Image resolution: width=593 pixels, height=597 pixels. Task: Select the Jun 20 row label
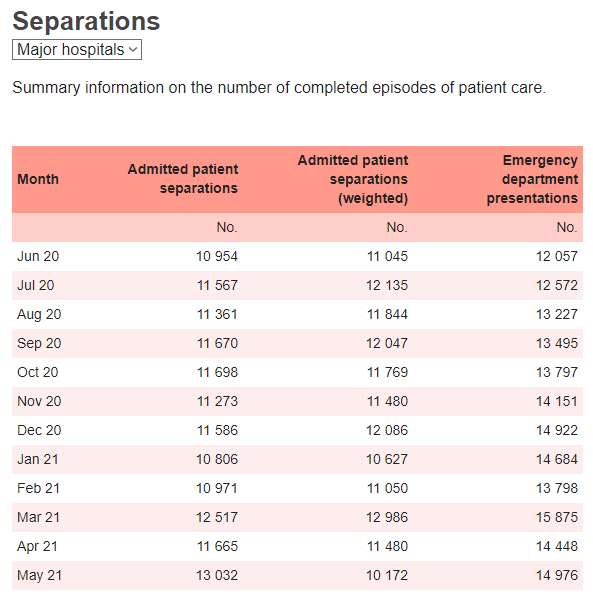(x=38, y=256)
